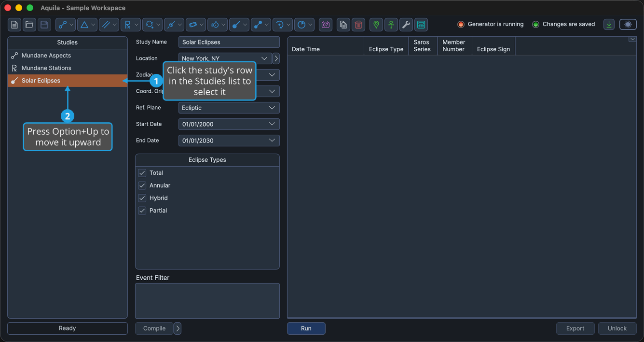Viewport: 644px width, 342px height.
Task: Click the copy pages icon
Action: click(x=343, y=25)
